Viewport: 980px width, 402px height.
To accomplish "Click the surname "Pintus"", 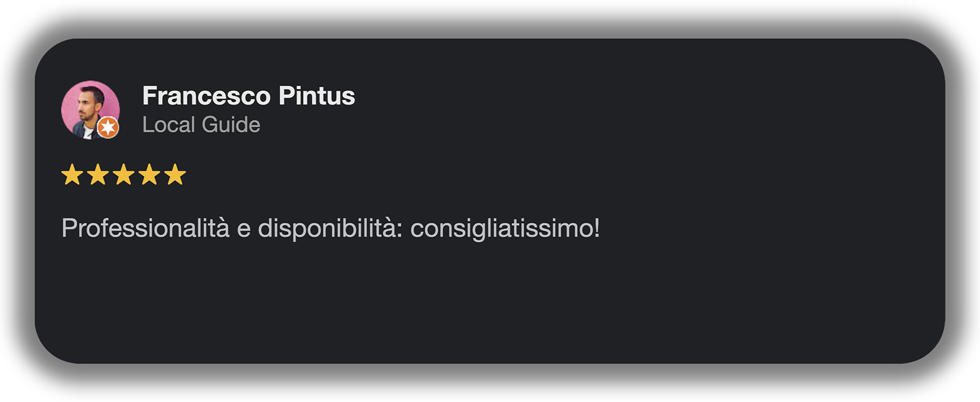I will tap(316, 96).
